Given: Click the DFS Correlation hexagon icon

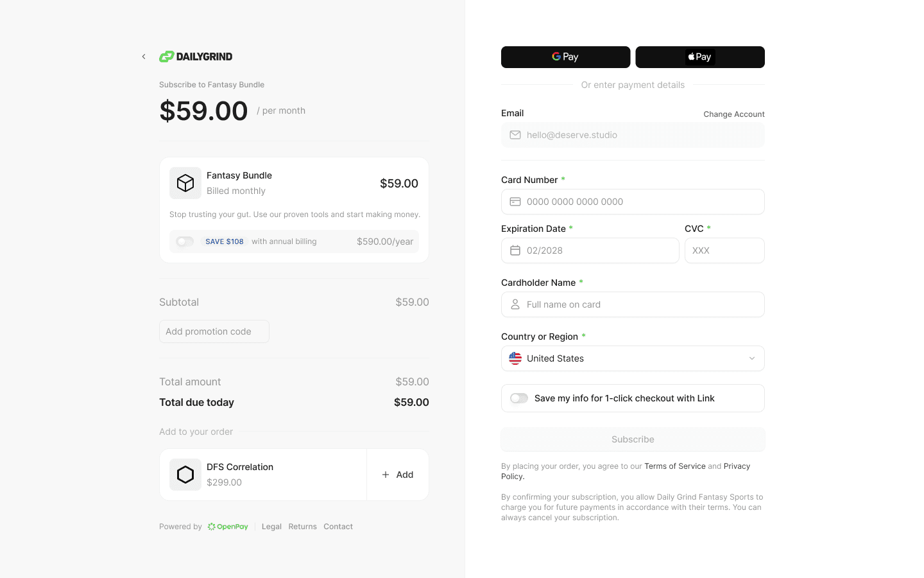Looking at the screenshot, I should [185, 475].
